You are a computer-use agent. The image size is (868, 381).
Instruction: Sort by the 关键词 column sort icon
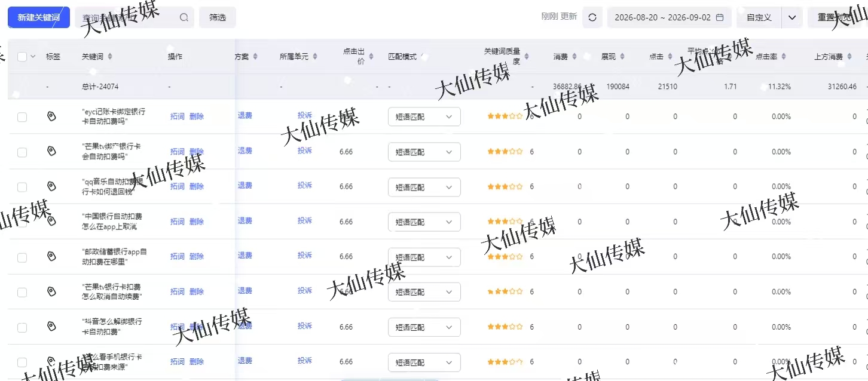click(109, 57)
